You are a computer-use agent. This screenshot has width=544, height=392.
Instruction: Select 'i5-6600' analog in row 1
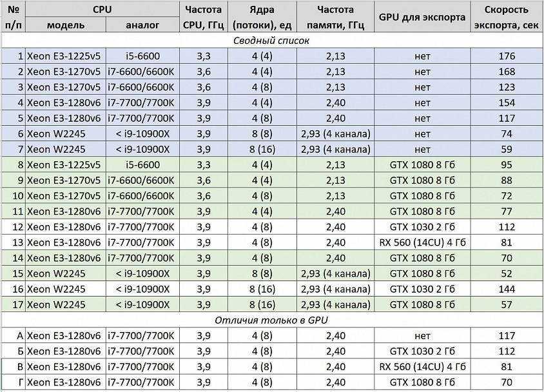(142, 56)
